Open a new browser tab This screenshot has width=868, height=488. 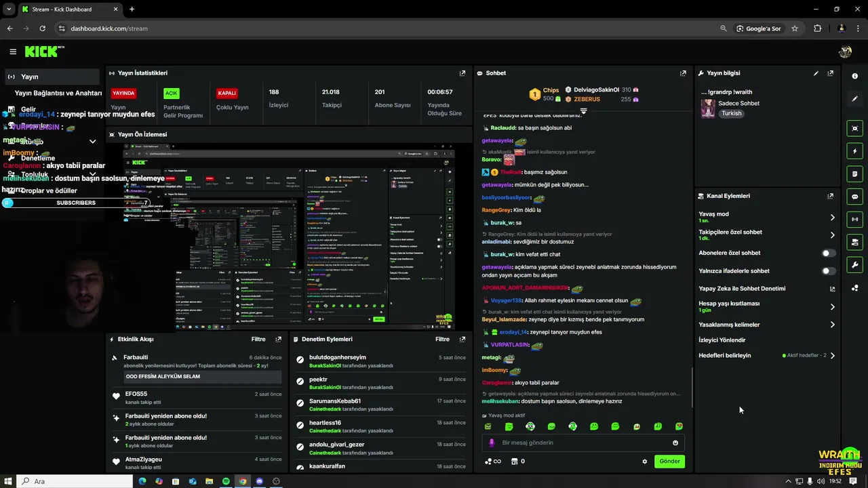(x=132, y=9)
